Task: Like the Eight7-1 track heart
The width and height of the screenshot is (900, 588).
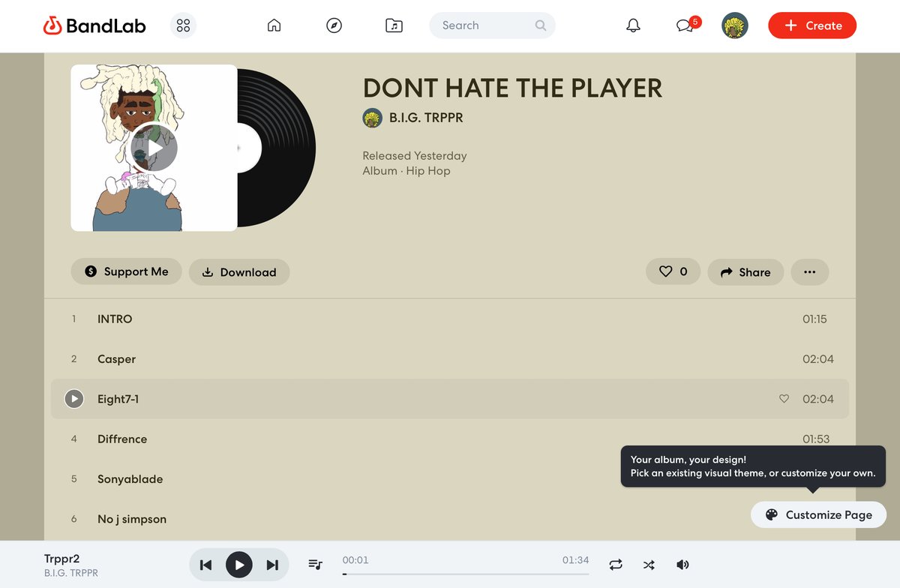Action: (x=784, y=399)
